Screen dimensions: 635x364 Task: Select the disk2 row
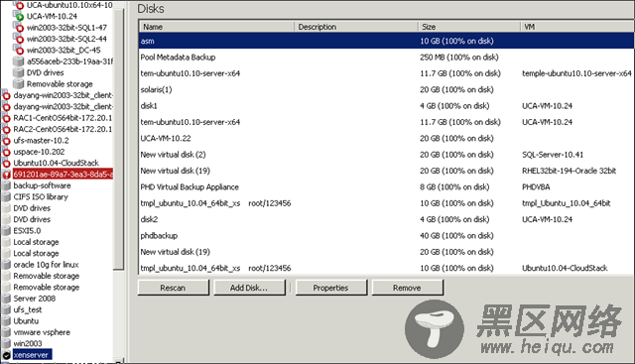(386, 219)
